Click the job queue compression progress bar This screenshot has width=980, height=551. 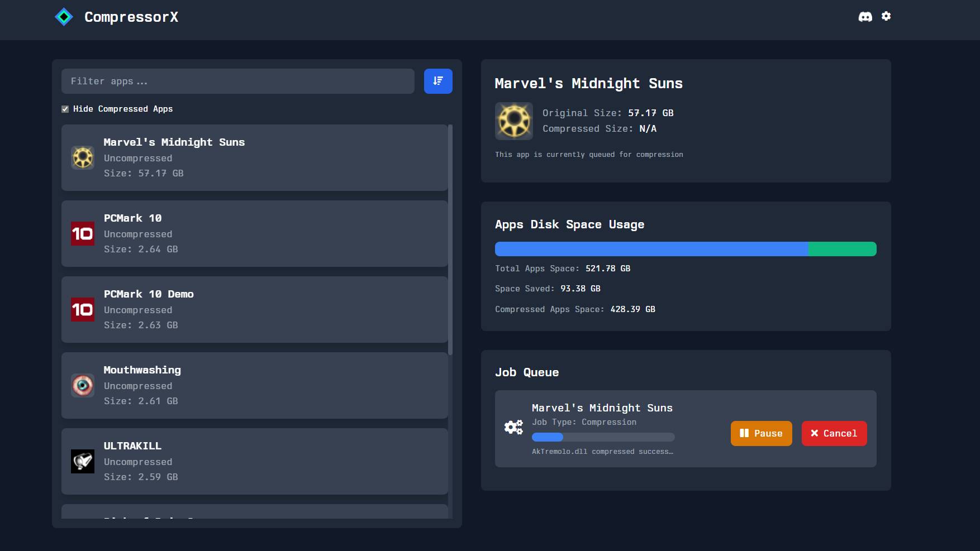tap(603, 437)
